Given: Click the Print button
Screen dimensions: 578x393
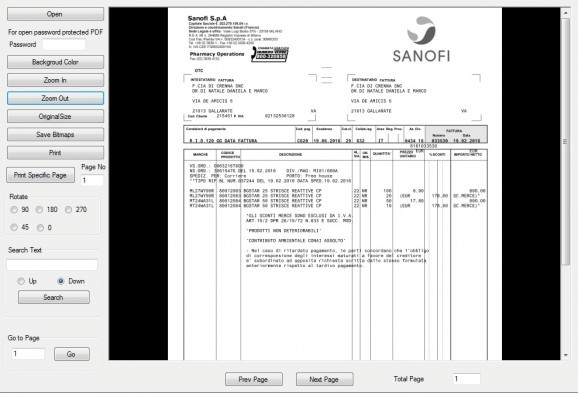Looking at the screenshot, I should (55, 153).
